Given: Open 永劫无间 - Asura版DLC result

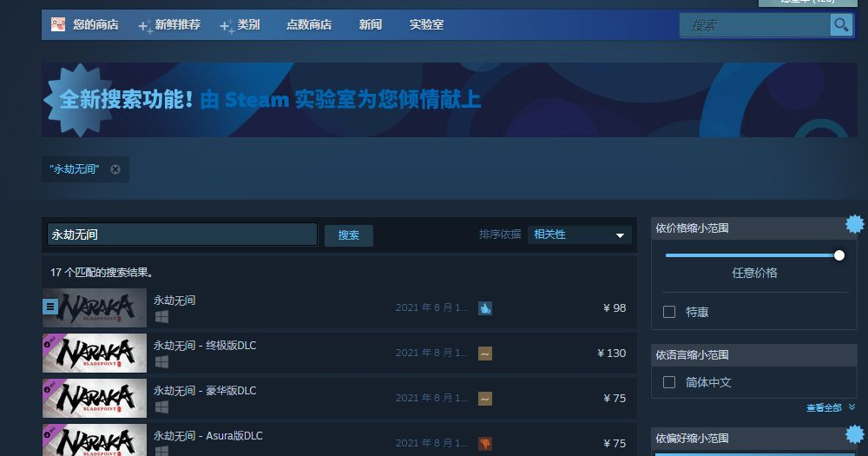Looking at the screenshot, I should (339, 440).
